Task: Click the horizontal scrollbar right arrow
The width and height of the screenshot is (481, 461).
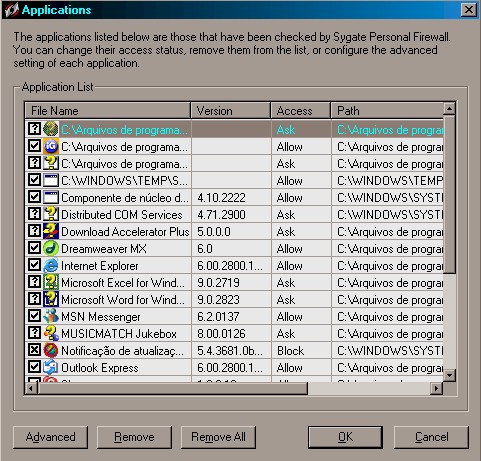Action: (436, 388)
